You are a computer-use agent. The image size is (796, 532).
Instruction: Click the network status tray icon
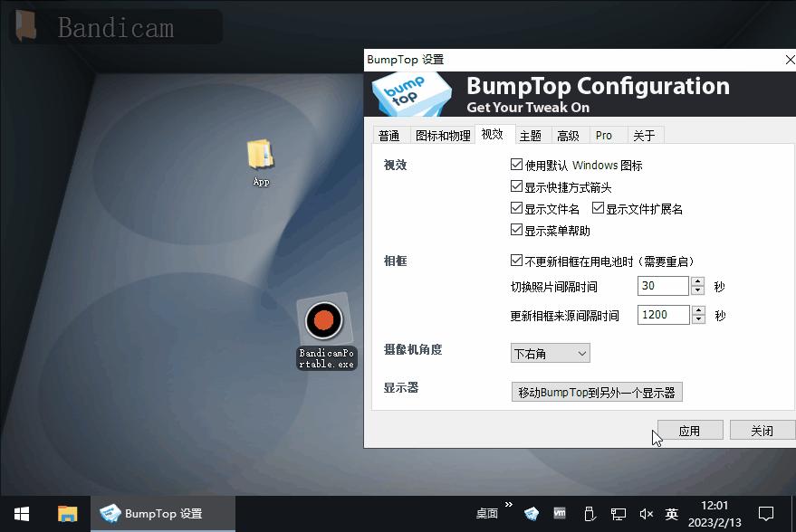619,513
